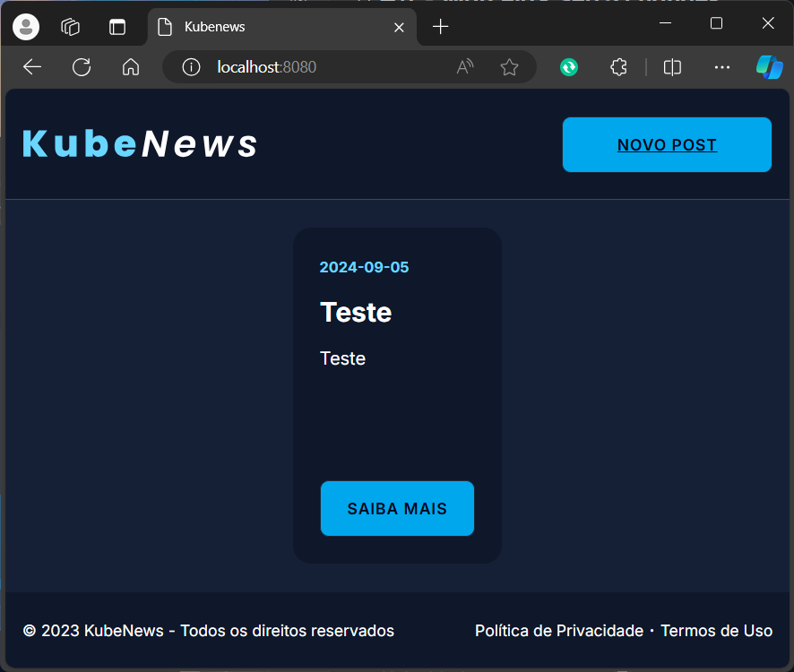Click the localhost:8080 address field

pos(323,67)
